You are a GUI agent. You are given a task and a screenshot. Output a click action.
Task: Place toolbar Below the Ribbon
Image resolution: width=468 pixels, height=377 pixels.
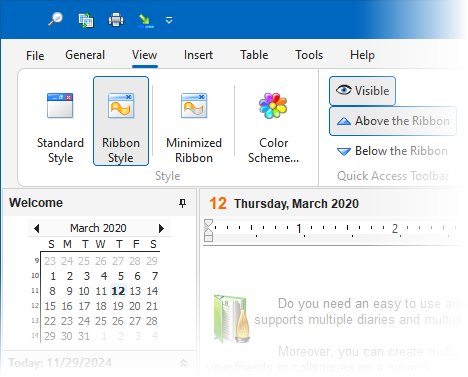click(392, 151)
